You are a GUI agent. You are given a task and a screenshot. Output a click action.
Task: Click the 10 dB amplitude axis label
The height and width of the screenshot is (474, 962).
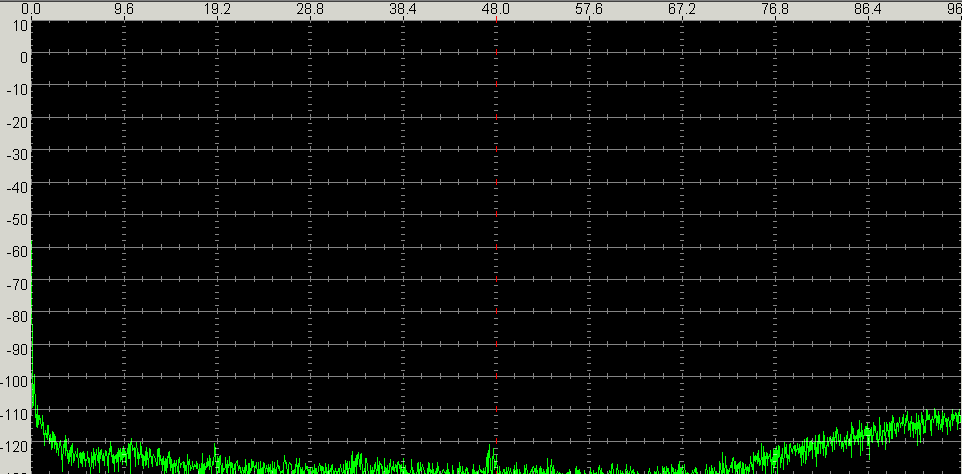(20, 26)
